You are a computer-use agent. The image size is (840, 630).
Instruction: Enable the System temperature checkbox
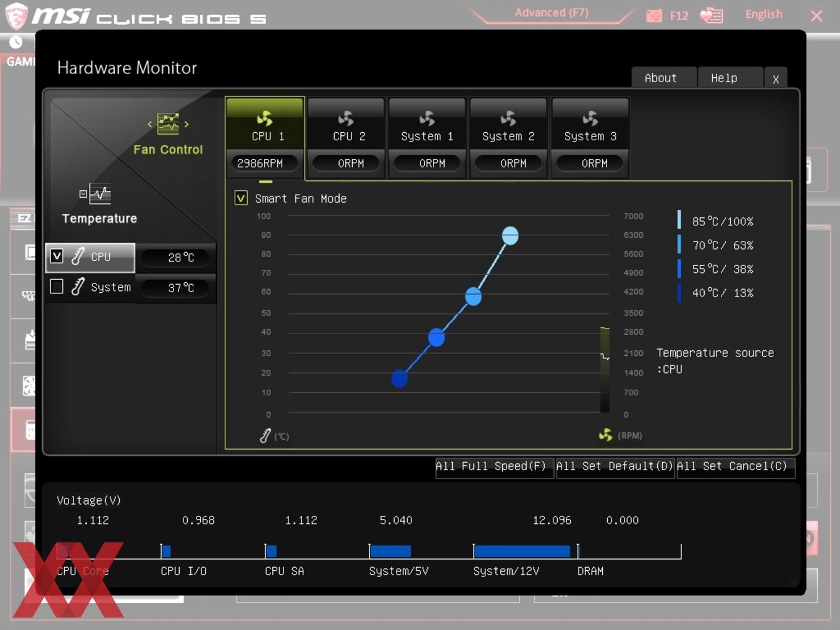point(56,287)
